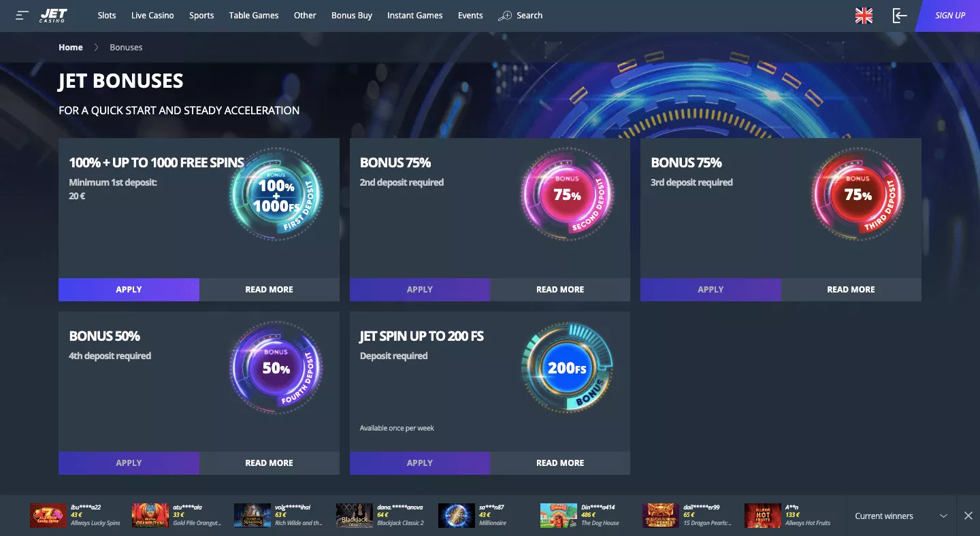Click the SIGN UP button
This screenshot has height=536, width=980.
coord(949,16)
